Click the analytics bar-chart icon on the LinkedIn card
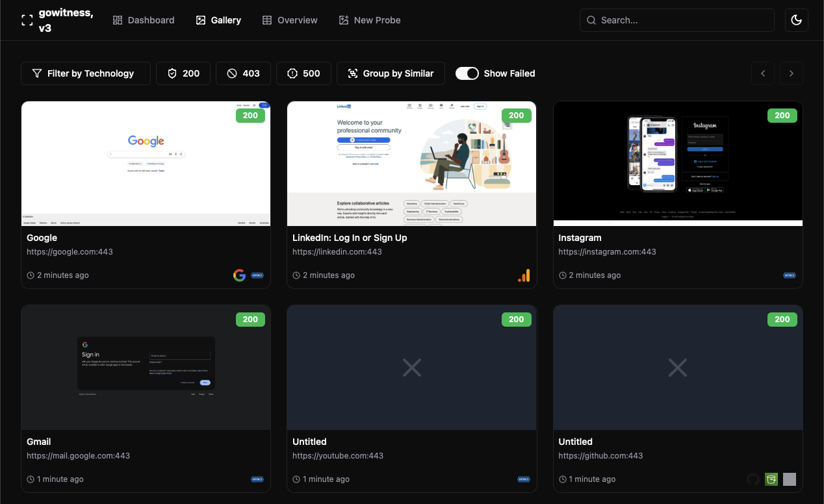The height and width of the screenshot is (504, 824). click(524, 275)
